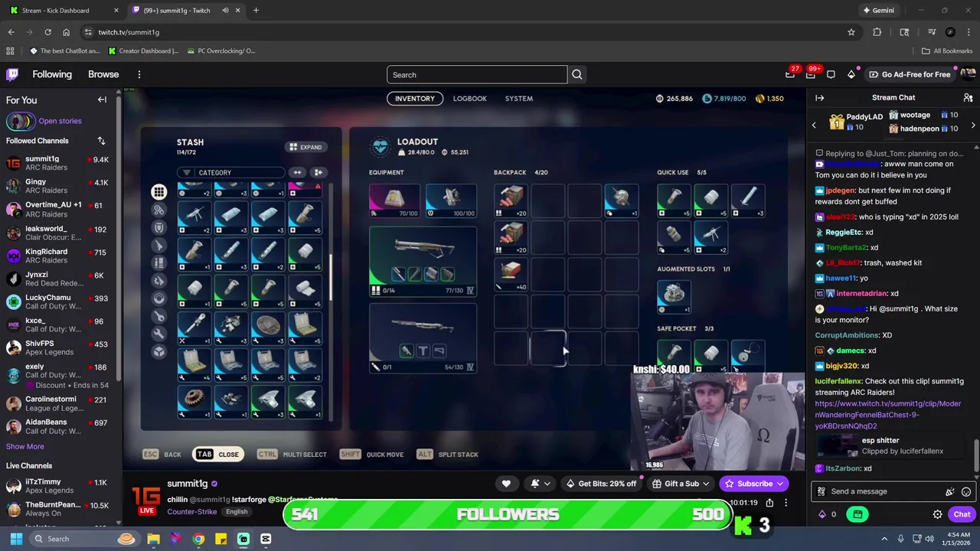
Task: Open the whispers speech bubble icon
Action: point(831,74)
